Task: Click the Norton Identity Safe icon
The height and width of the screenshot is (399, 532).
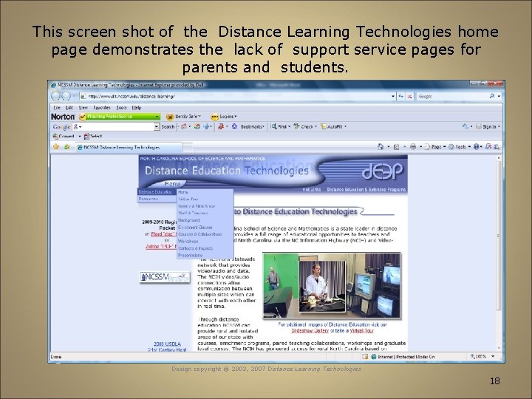Action: pyautogui.click(x=170, y=117)
